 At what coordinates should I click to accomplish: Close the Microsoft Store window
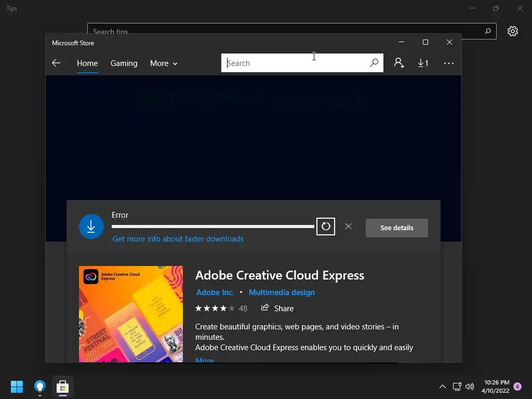449,42
